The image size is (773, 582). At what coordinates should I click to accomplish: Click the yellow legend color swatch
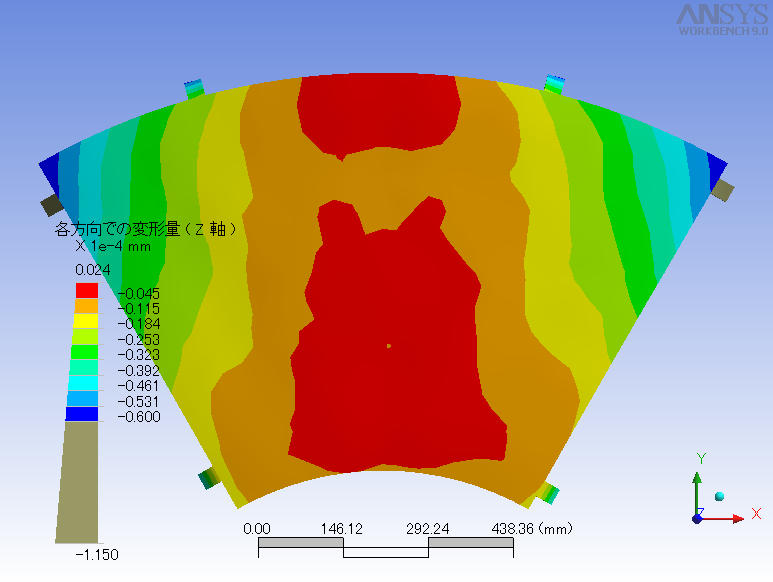click(86, 321)
